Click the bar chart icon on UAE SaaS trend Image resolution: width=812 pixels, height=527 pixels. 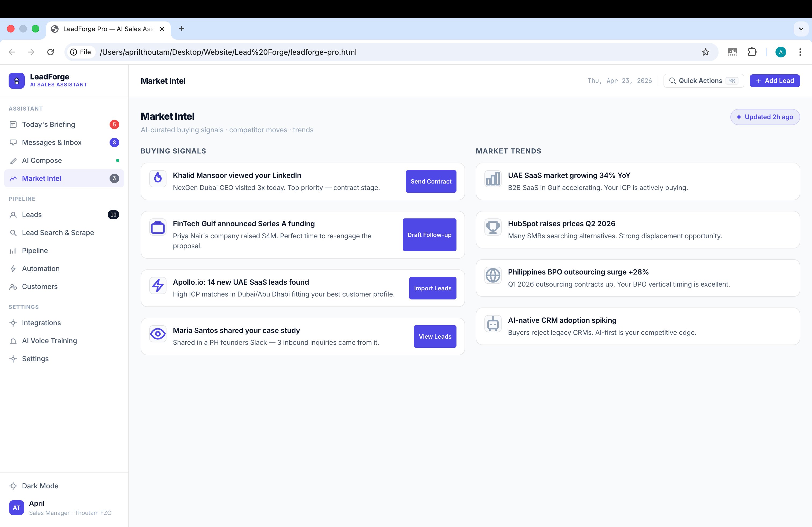[x=493, y=179]
